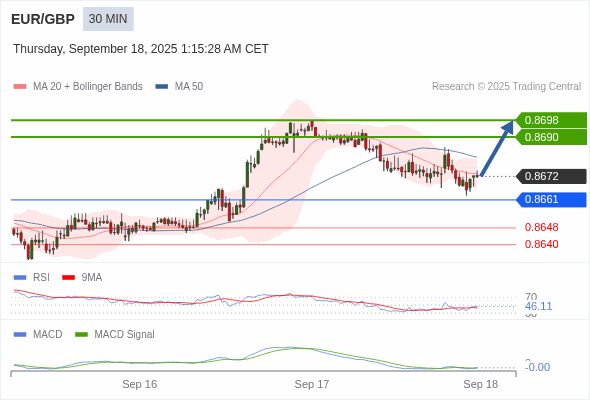Click the 9MA legend label
This screenshot has width=590, height=400.
pyautogui.click(x=92, y=278)
